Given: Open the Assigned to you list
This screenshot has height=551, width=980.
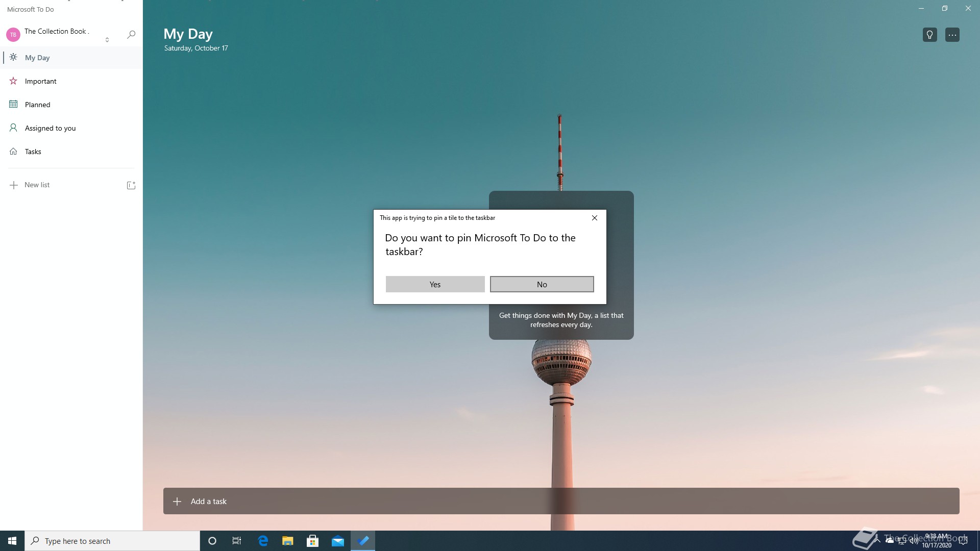Looking at the screenshot, I should coord(71,128).
